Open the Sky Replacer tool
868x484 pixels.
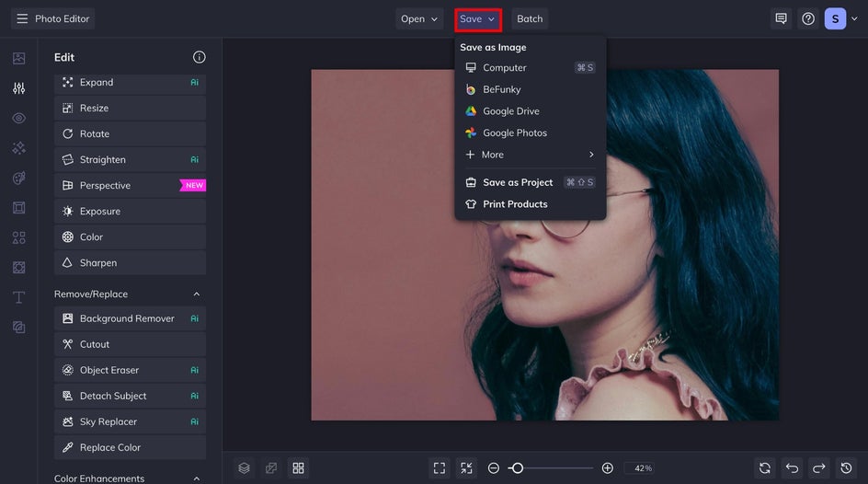[130, 421]
